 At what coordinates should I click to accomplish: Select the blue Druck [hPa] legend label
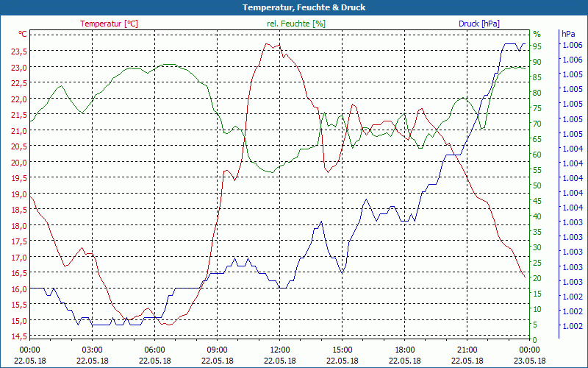[478, 24]
